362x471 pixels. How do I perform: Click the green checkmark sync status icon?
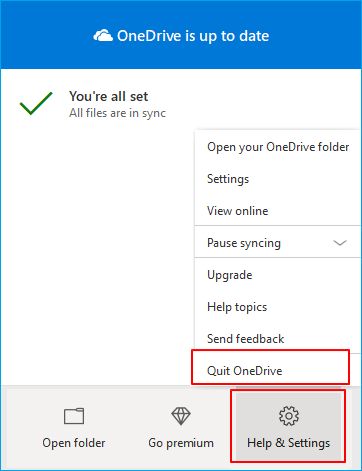tap(36, 103)
